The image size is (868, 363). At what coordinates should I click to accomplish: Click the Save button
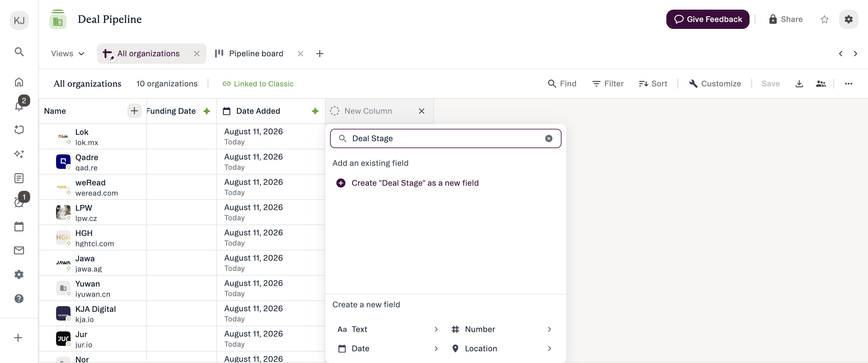[x=770, y=84]
